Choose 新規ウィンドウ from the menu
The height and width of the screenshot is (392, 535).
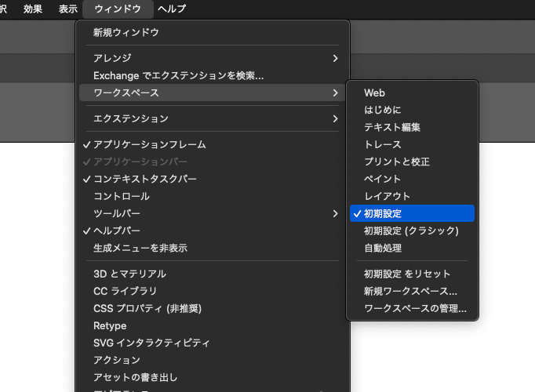(126, 32)
